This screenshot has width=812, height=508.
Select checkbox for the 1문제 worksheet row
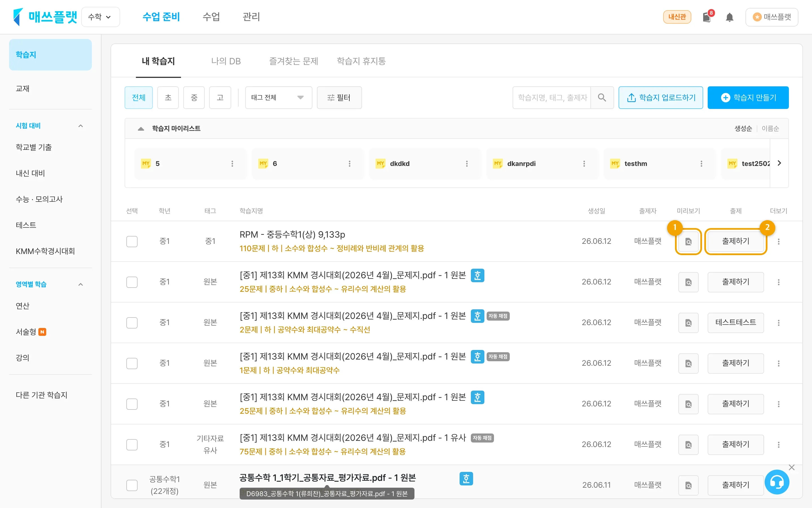tap(132, 363)
